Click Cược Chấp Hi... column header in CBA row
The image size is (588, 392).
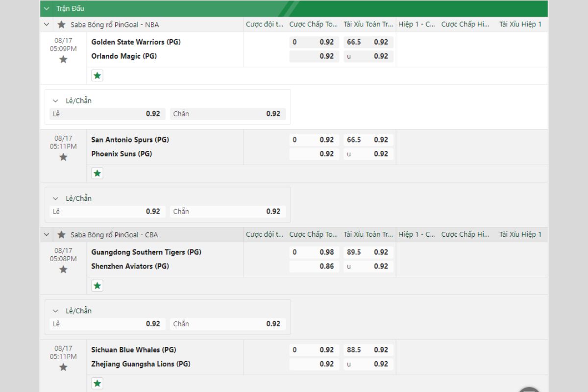pyautogui.click(x=465, y=235)
